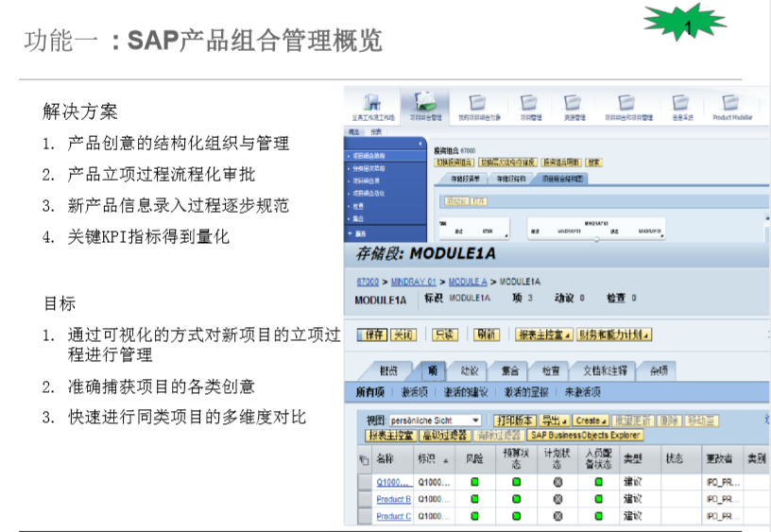
Task: Follow the MINDRAY 01 breadcrumb link
Action: click(x=414, y=282)
